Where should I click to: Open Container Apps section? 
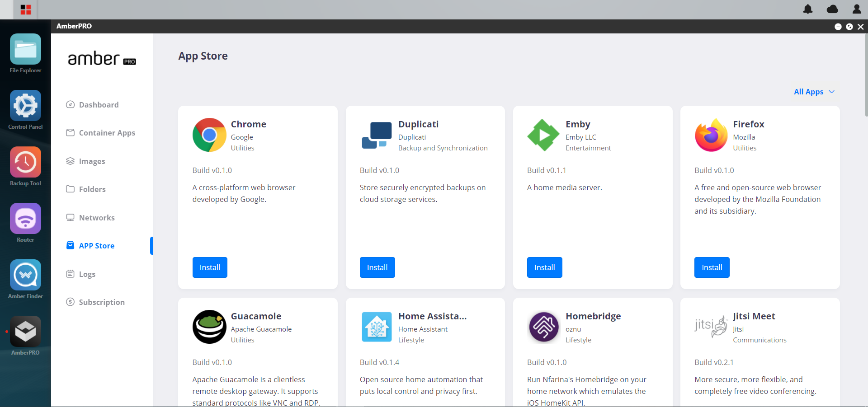click(107, 133)
